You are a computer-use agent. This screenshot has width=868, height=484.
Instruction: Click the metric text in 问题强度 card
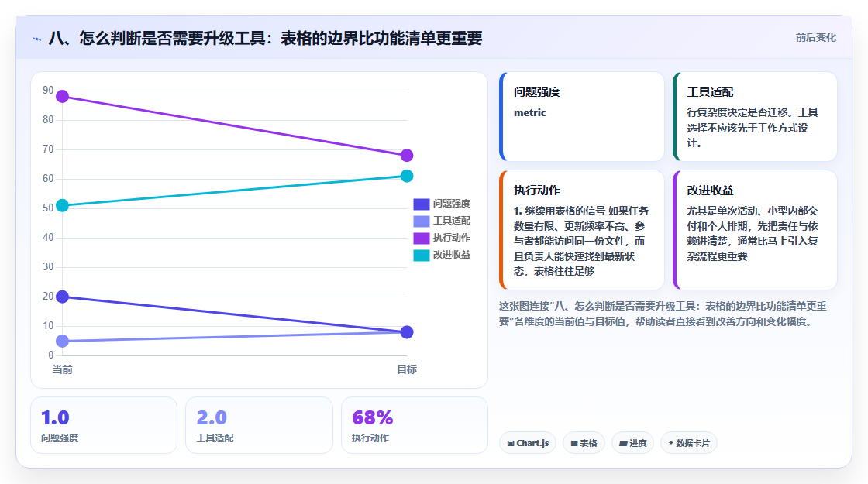pos(530,113)
